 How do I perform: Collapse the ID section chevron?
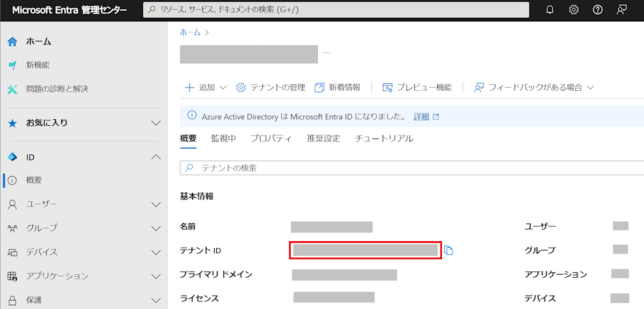coord(156,157)
